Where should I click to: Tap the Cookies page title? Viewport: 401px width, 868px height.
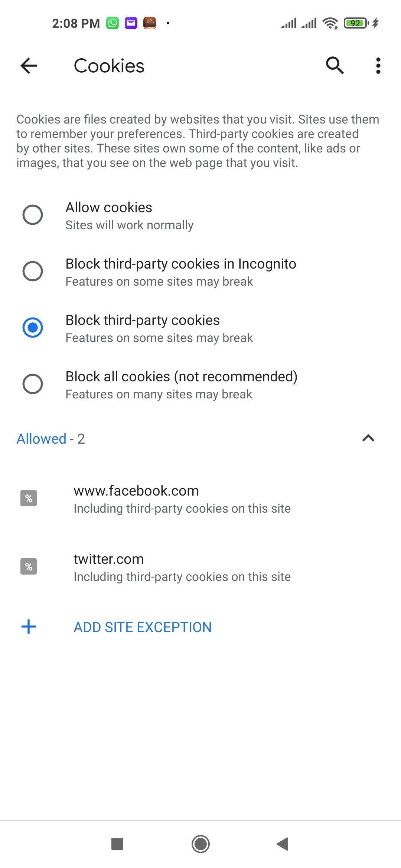click(109, 65)
